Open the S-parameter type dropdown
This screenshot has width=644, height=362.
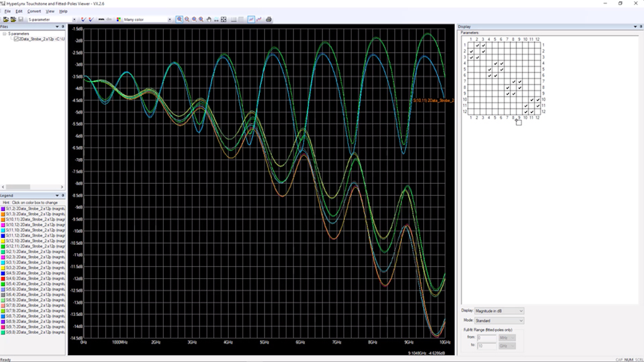tap(74, 20)
